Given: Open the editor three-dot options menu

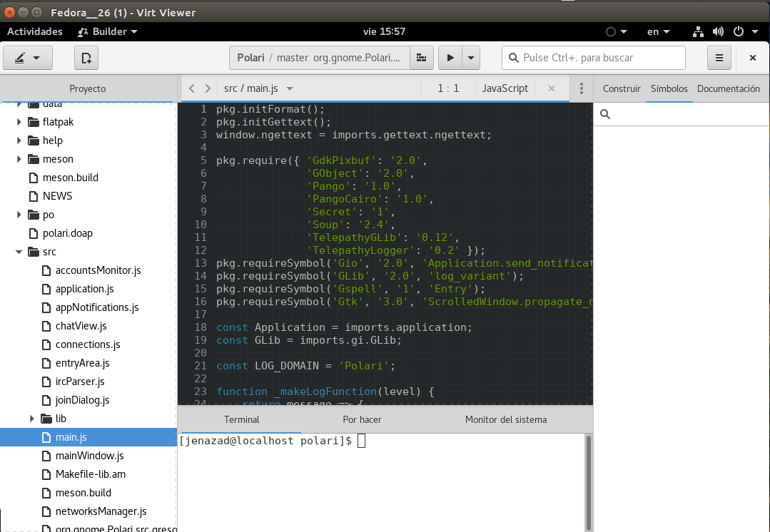Looking at the screenshot, I should pos(582,88).
